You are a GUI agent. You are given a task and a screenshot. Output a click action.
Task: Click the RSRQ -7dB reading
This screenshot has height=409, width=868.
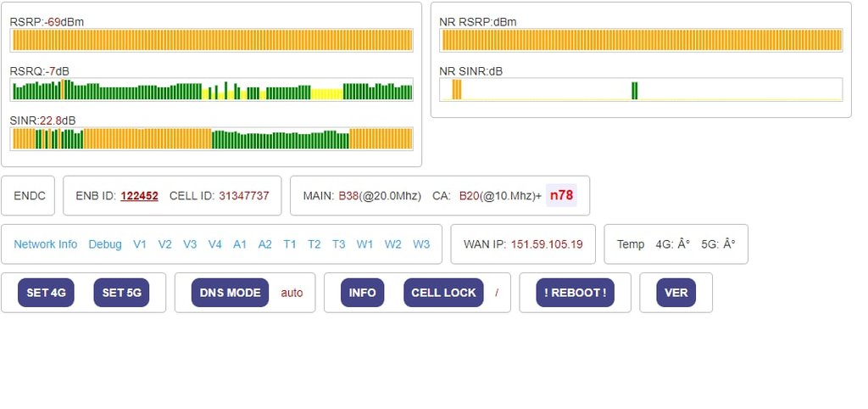pyautogui.click(x=40, y=71)
